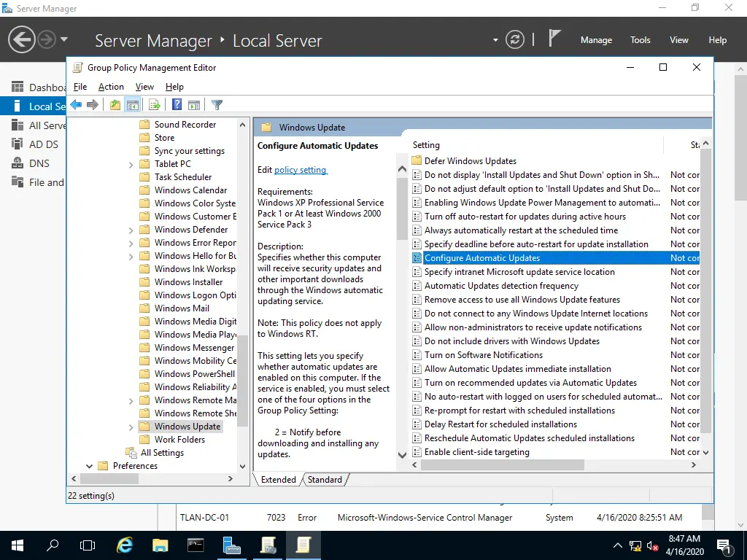The width and height of the screenshot is (747, 560).
Task: Click the taskbar Search magnifier
Action: click(x=53, y=545)
